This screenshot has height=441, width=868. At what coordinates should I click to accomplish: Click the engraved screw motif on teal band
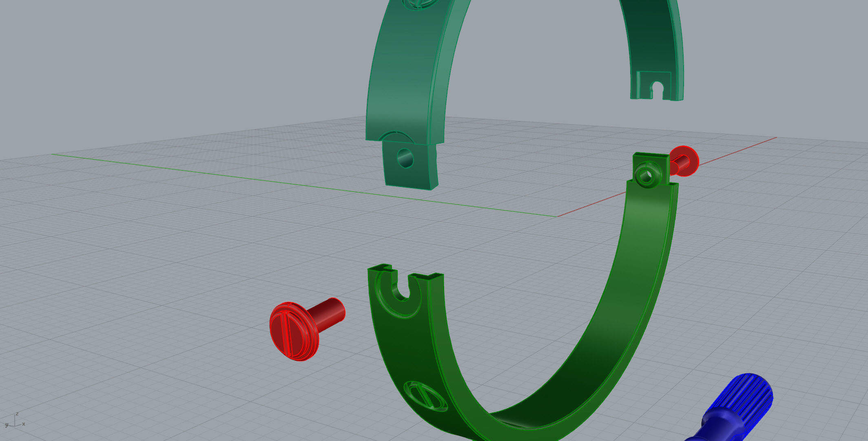coord(420,3)
